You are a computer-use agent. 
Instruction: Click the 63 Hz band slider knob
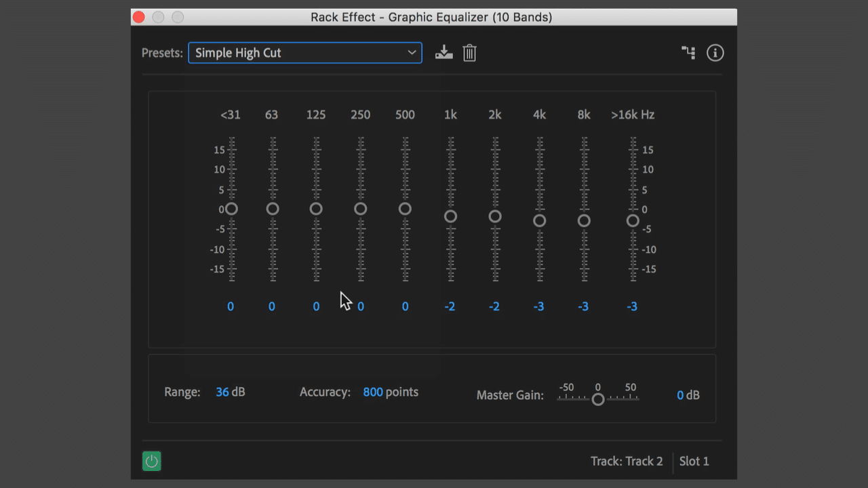tap(273, 209)
